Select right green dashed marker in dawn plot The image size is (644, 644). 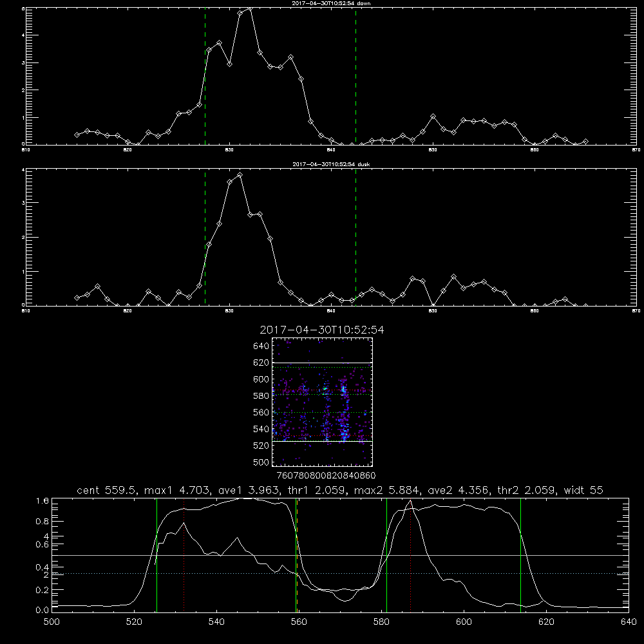355,77
